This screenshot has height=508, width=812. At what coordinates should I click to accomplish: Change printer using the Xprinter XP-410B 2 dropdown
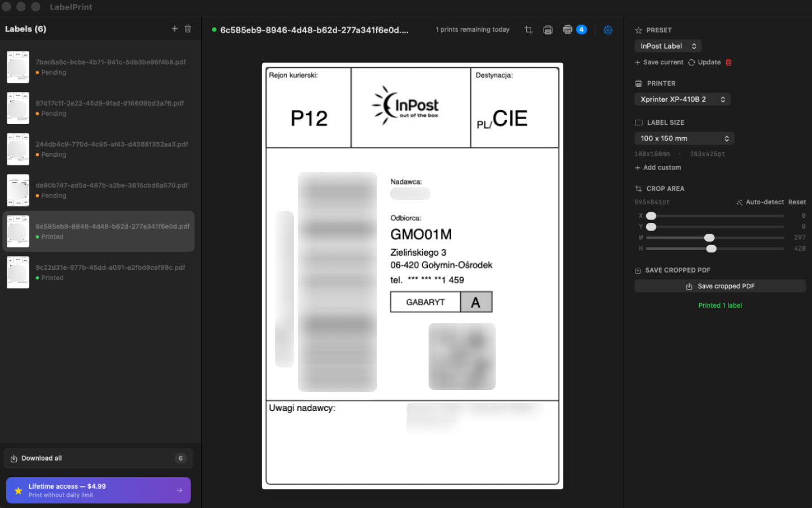click(x=682, y=99)
